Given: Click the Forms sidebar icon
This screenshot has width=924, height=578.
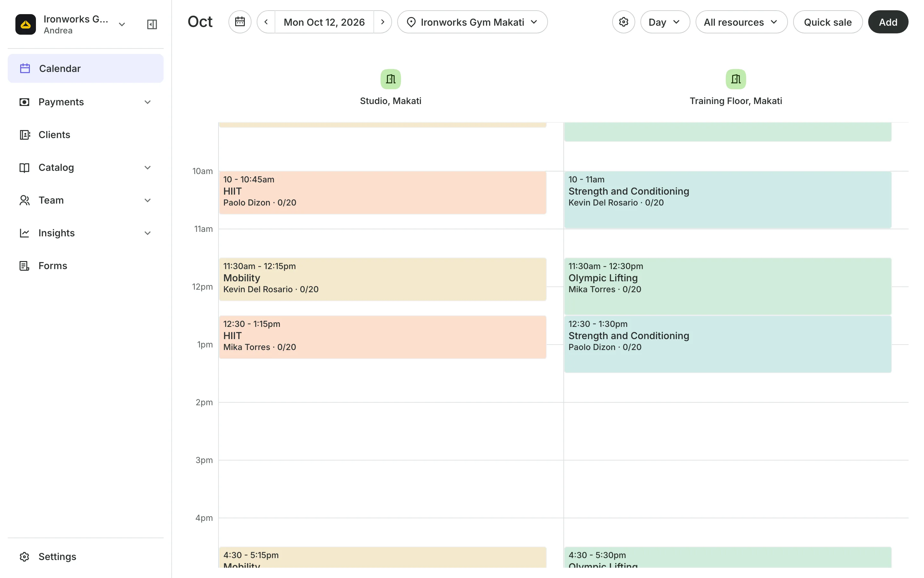Looking at the screenshot, I should tap(24, 266).
